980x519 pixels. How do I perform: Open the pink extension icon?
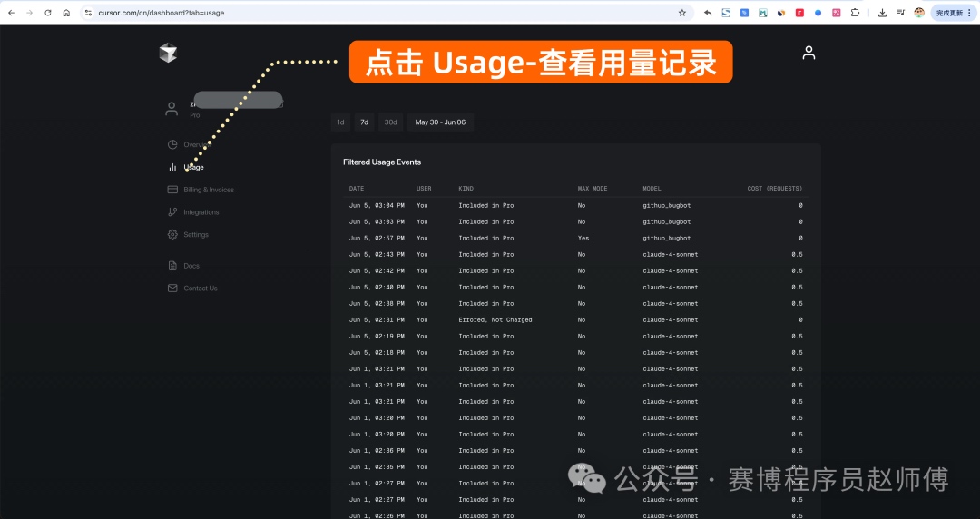[x=837, y=13]
